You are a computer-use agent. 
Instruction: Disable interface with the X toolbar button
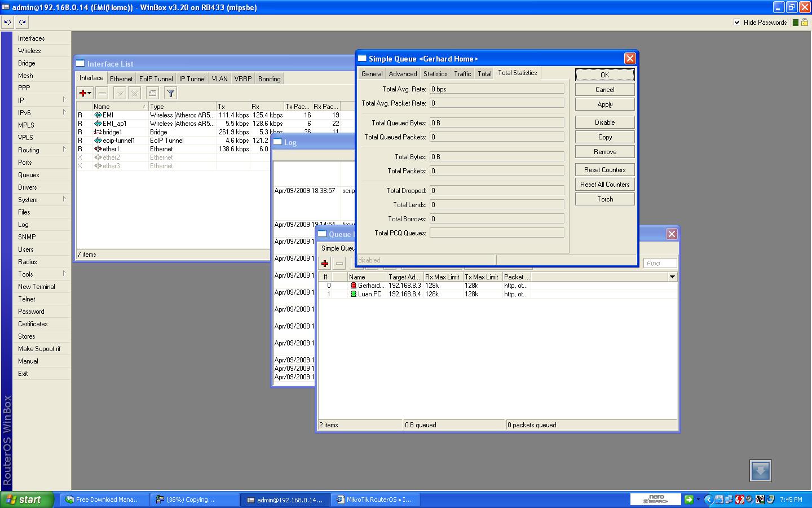click(134, 93)
